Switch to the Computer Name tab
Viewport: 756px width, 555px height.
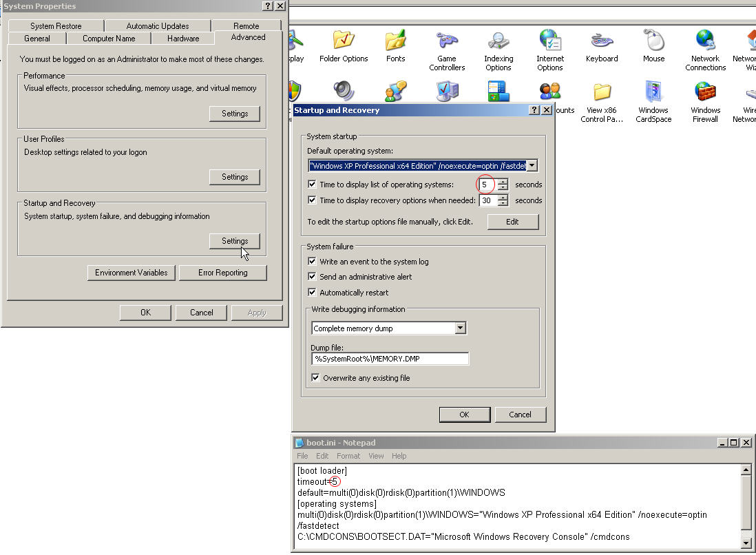coord(109,39)
